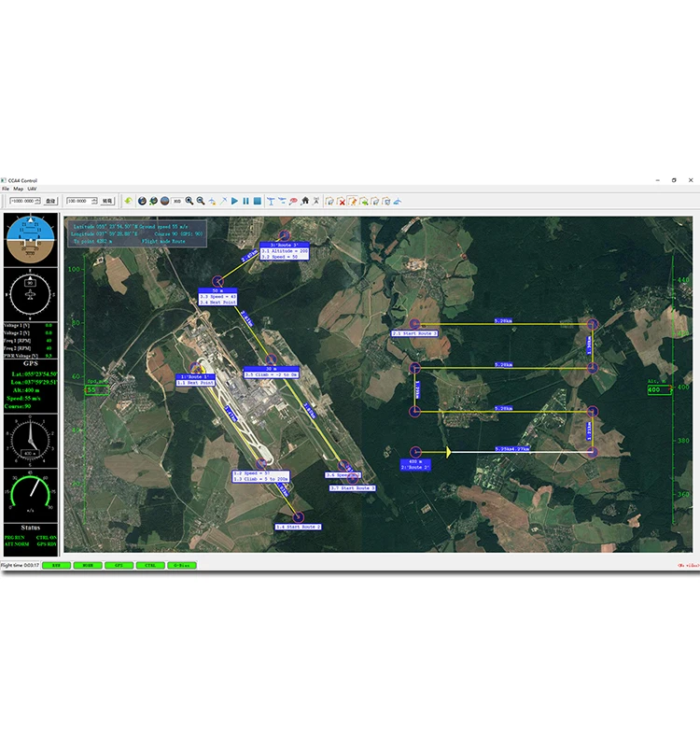The height and width of the screenshot is (747, 700).
Task: Click the button right of the -1000.0000 field
Action: [x=50, y=201]
